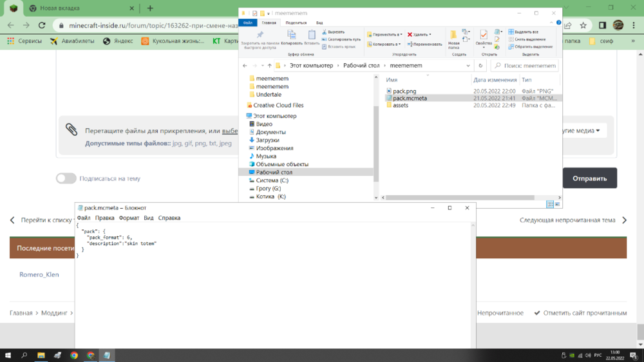Open recent locations dropdown arrow in Explorer

[x=263, y=65]
